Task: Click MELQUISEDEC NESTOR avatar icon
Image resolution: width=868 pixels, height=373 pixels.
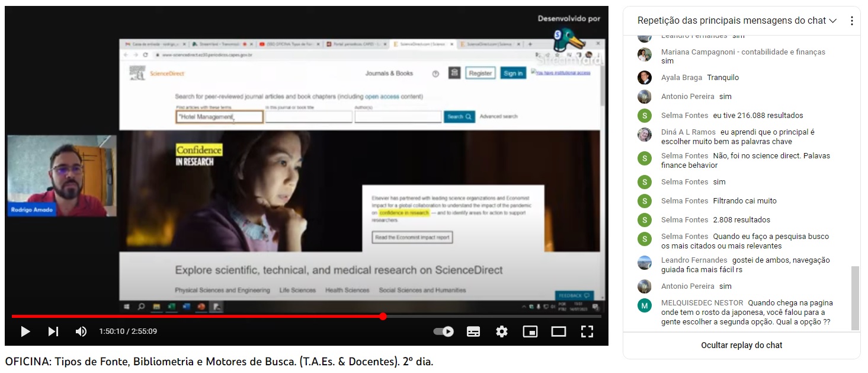Action: coord(645,305)
